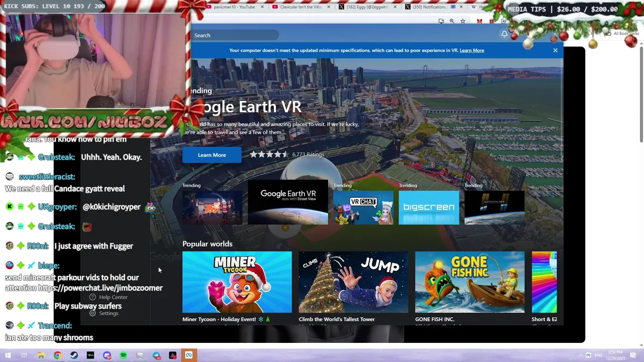Open File Explorer from the taskbar
The width and height of the screenshot is (644, 362).
(x=41, y=355)
